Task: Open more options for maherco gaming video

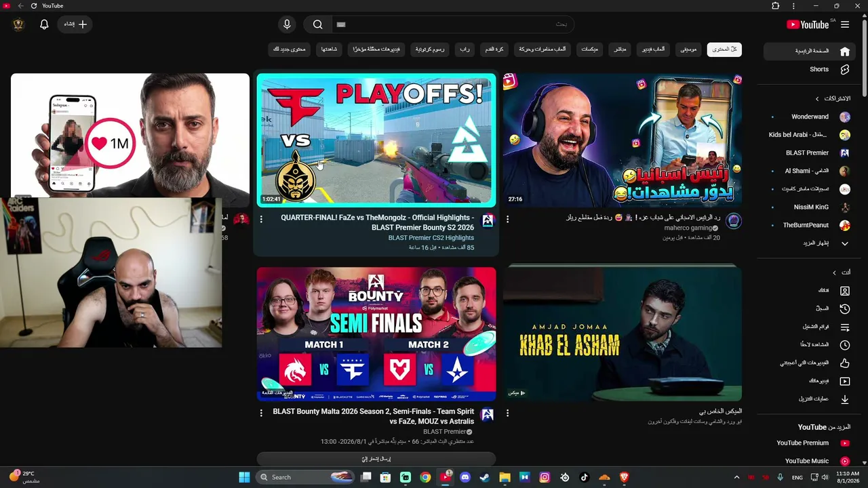Action: pyautogui.click(x=507, y=220)
